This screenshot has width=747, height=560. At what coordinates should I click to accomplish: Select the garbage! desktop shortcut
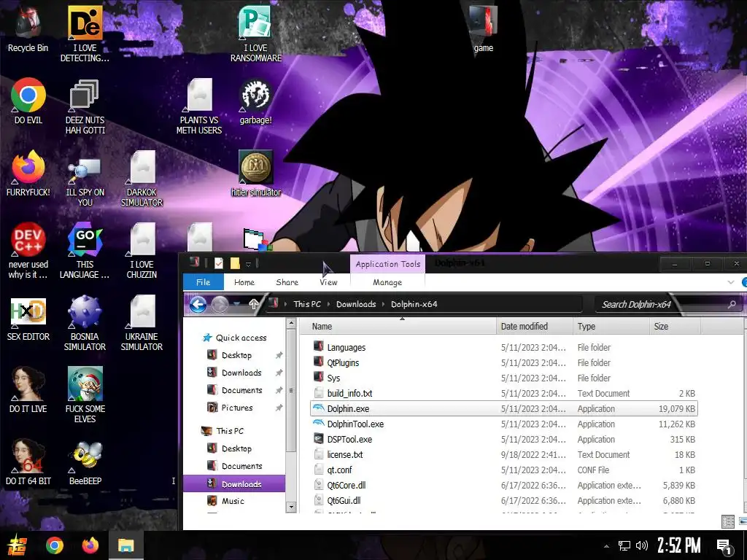256,101
